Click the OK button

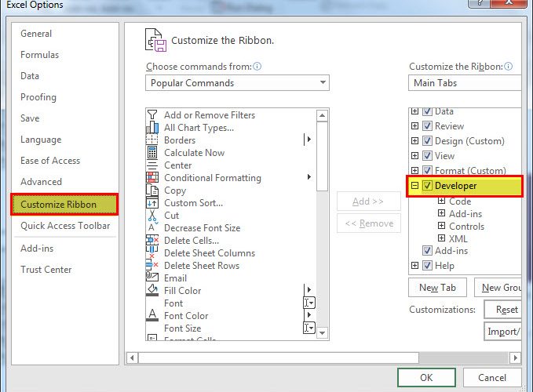(426, 378)
